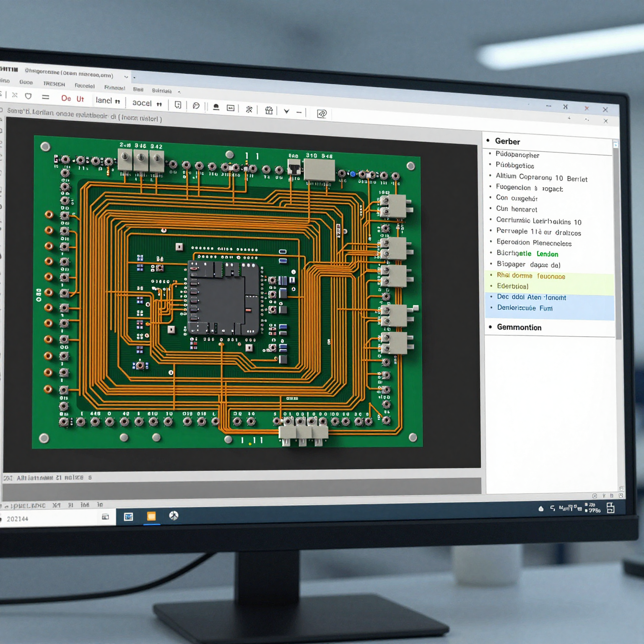Select the blue-highlighted 'Dec ddal Aten' item
The image size is (644, 644).
(531, 297)
